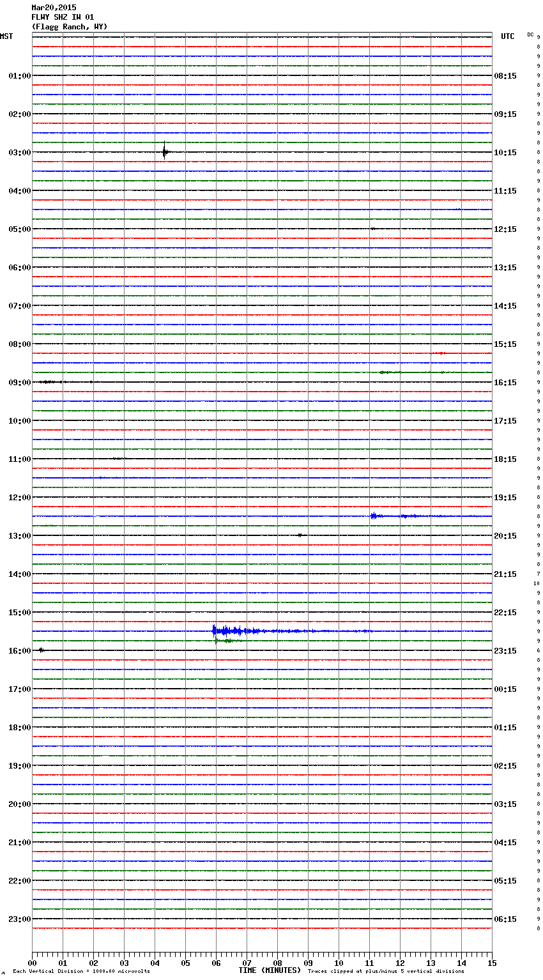Click the blue event burst after 12:00 near minute 11
The height and width of the screenshot is (980, 543).
tap(374, 516)
